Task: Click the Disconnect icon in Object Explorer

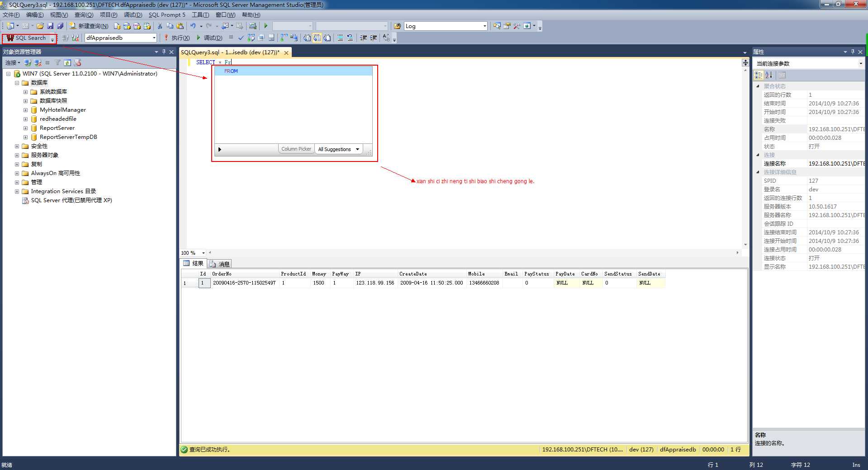Action: [38, 62]
